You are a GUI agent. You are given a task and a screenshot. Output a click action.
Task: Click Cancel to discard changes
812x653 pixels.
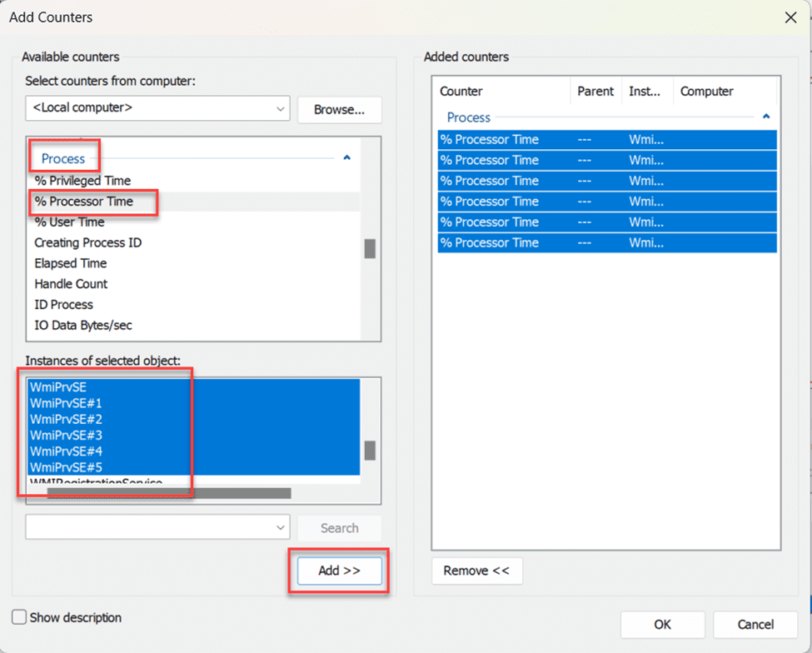(755, 624)
